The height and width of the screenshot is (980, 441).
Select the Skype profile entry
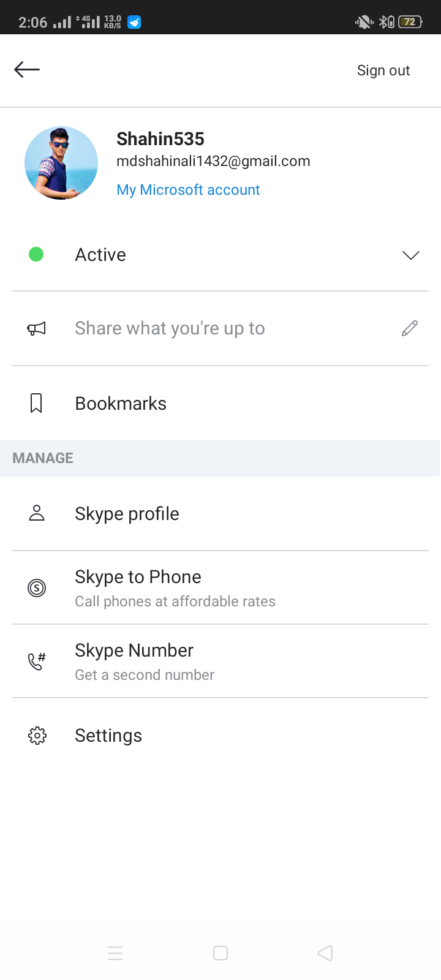[127, 514]
